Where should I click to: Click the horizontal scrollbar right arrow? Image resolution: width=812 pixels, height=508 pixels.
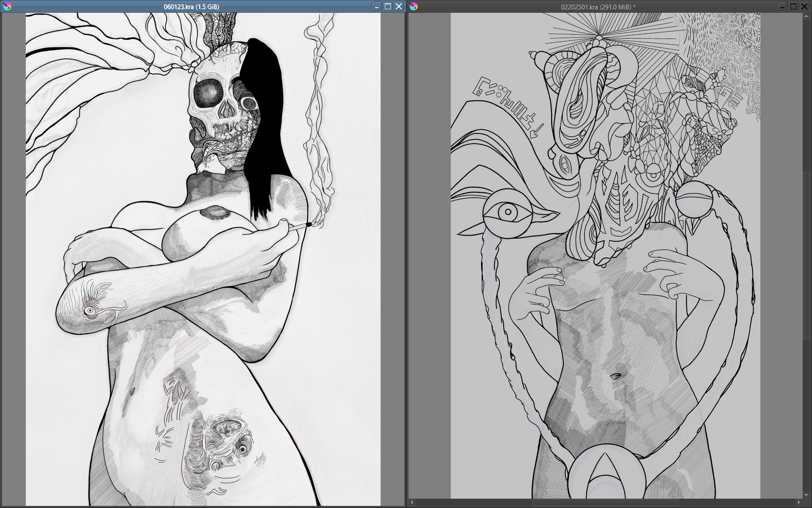click(x=799, y=502)
